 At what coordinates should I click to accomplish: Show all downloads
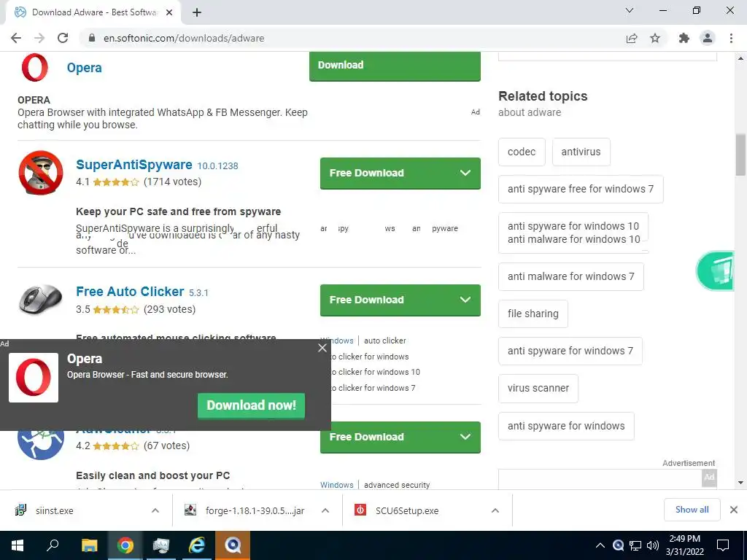click(x=692, y=510)
